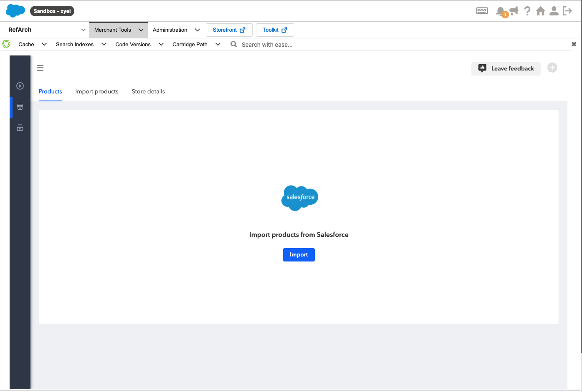Select the store icon in sidebar
The width and height of the screenshot is (582, 392).
(x=20, y=107)
